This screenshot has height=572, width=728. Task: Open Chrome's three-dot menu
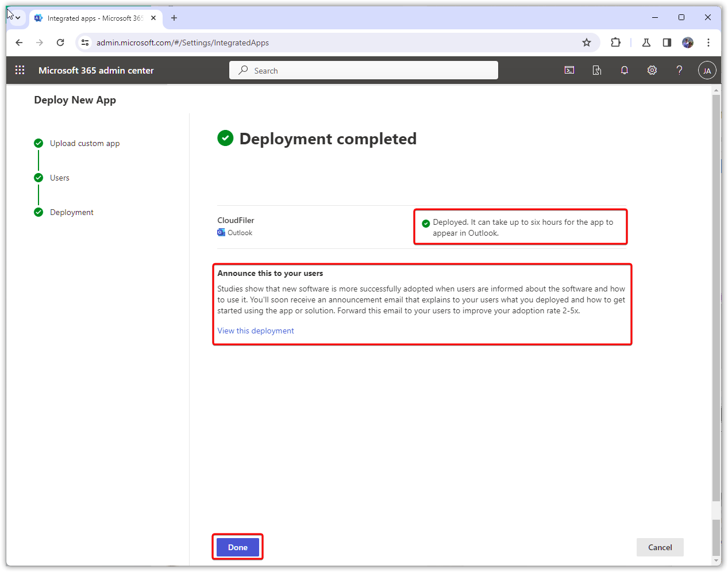[708, 43]
